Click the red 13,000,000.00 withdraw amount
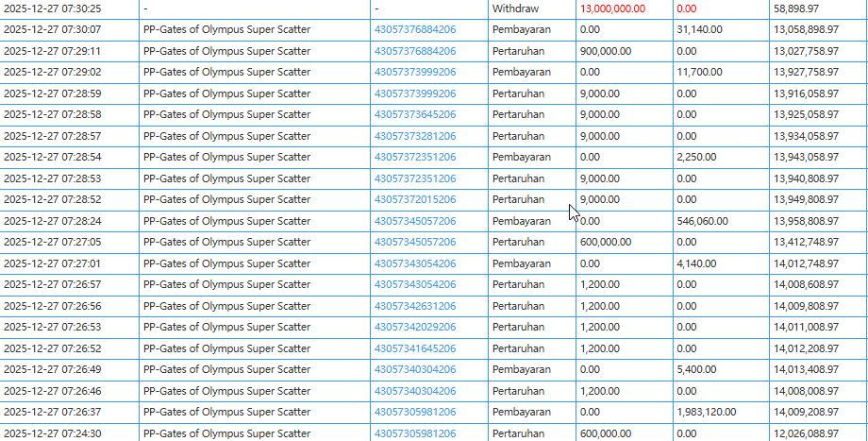This screenshot has width=868, height=441. (x=613, y=8)
